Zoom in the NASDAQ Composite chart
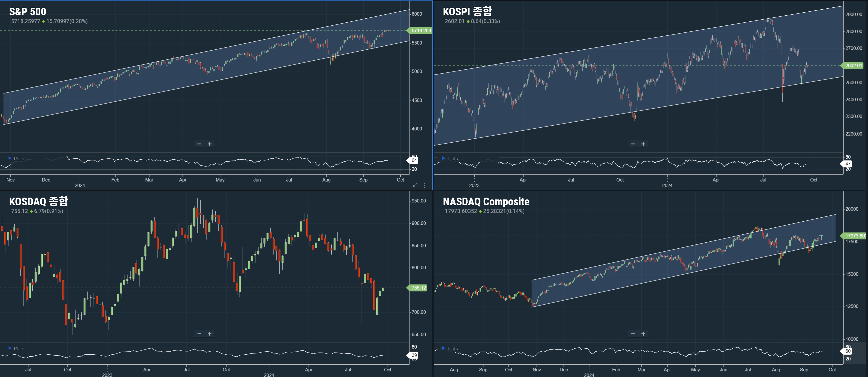868x377 pixels. 643,334
